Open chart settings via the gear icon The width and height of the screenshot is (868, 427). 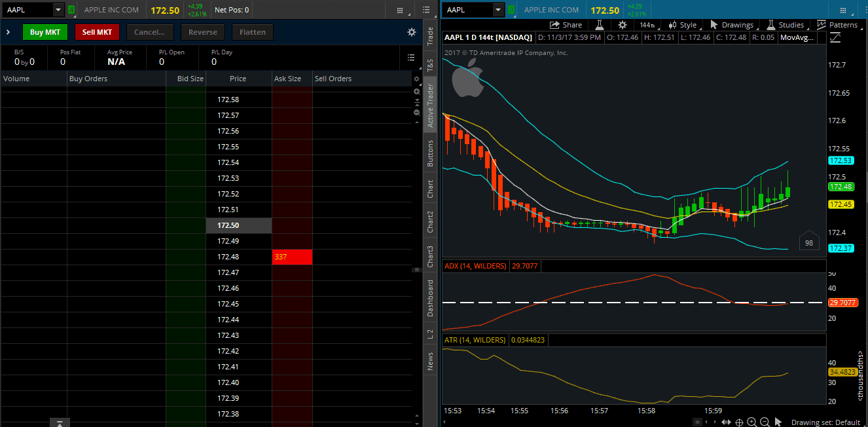[x=622, y=25]
